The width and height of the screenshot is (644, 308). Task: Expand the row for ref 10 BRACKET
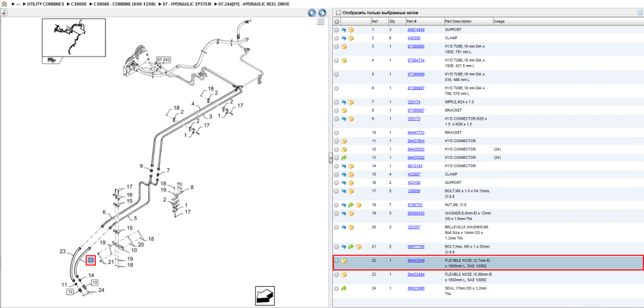click(x=336, y=133)
